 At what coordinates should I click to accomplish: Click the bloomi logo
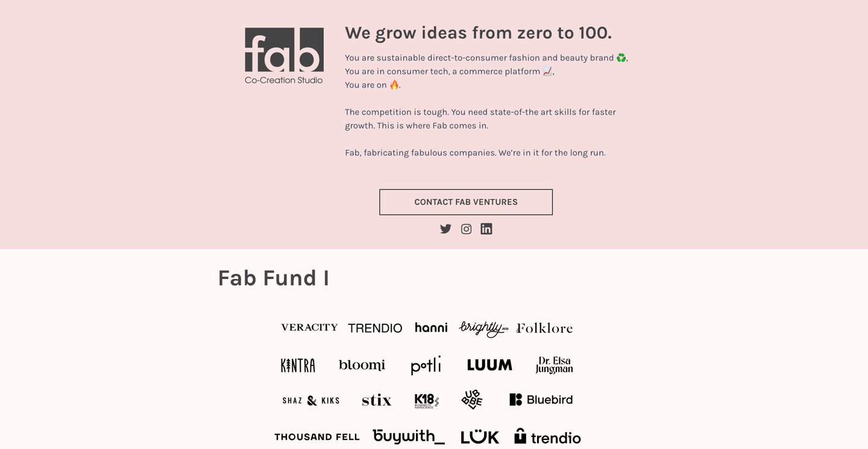(x=362, y=365)
